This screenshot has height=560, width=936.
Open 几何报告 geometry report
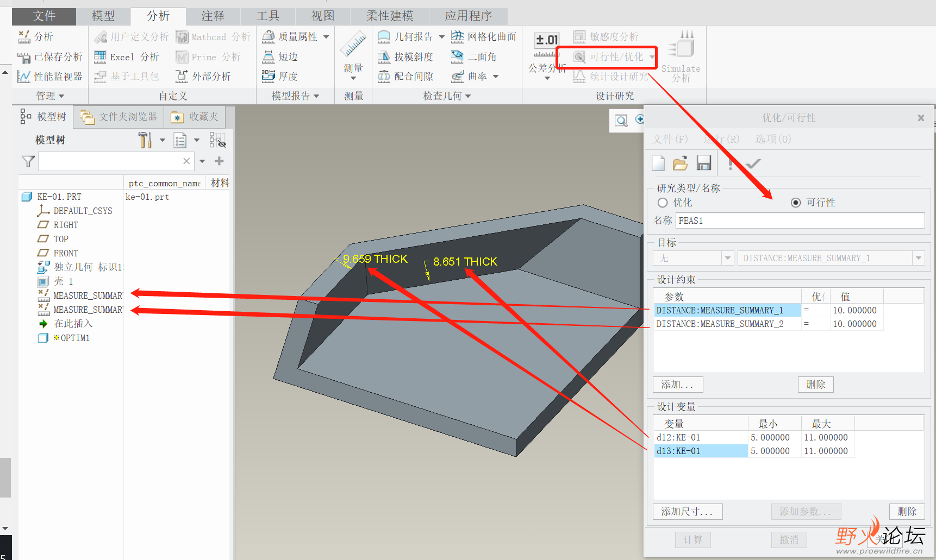(x=405, y=37)
